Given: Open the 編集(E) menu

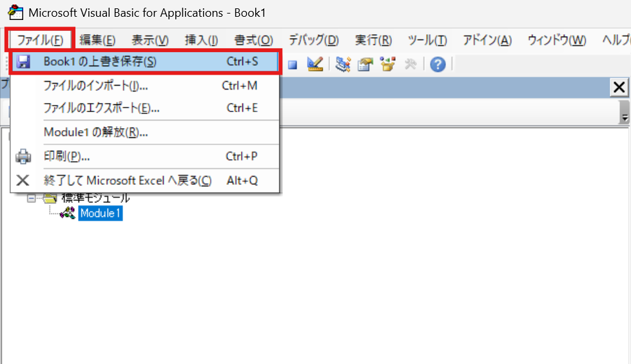Looking at the screenshot, I should coord(97,40).
